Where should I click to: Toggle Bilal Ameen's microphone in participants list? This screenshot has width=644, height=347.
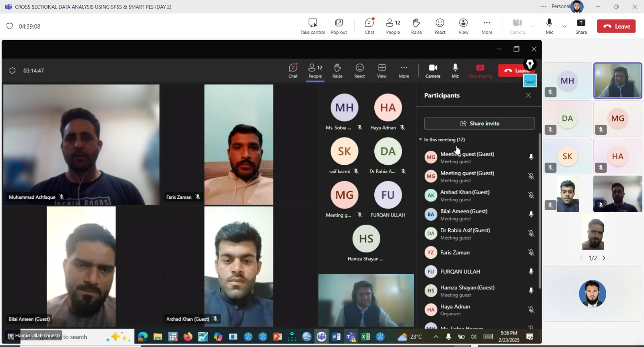(531, 214)
